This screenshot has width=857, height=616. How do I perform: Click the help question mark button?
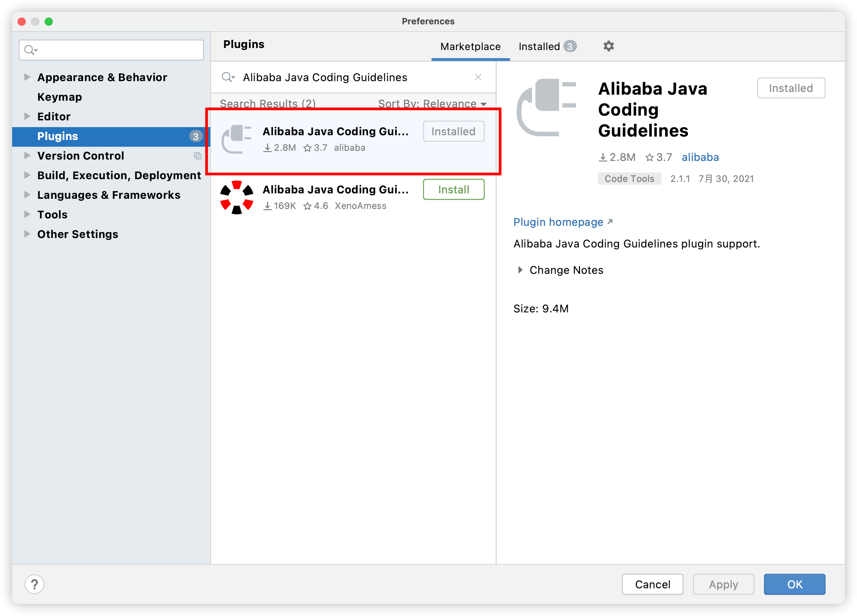34,584
